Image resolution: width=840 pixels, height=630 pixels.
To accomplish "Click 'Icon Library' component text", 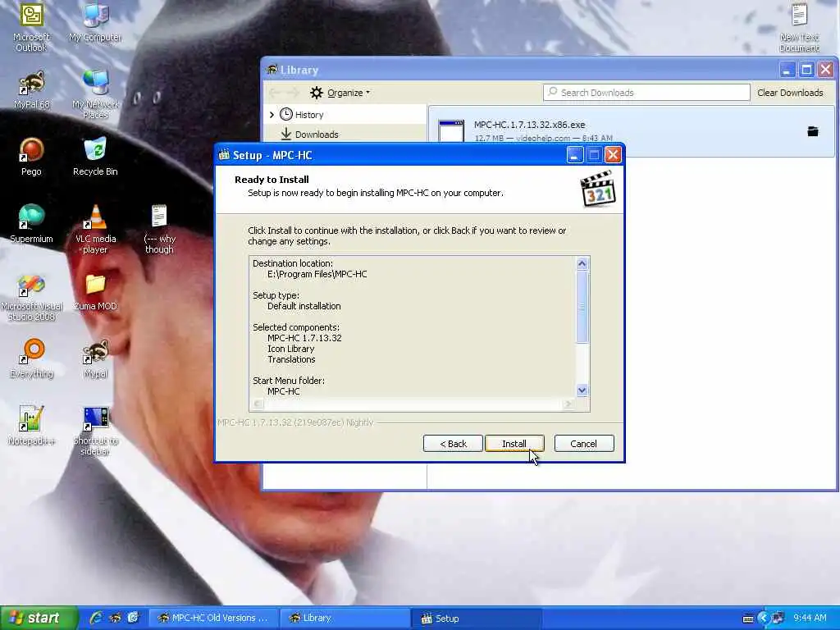I will pyautogui.click(x=291, y=349).
